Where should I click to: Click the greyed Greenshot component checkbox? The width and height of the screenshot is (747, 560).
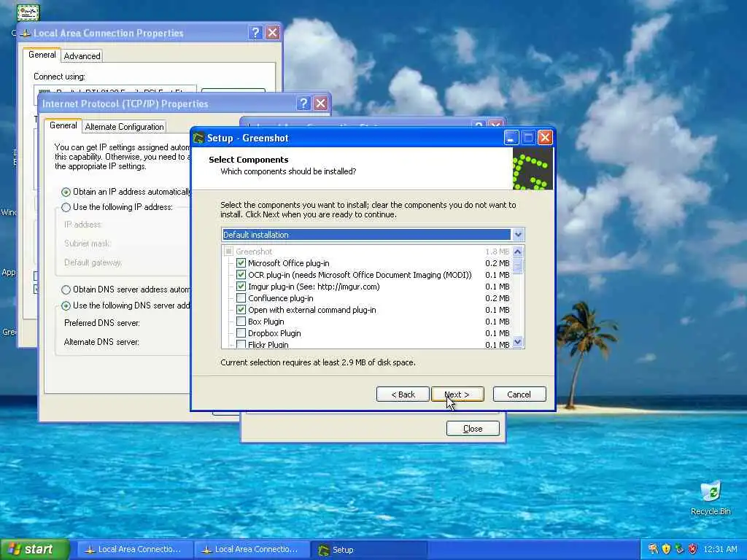[228, 252]
